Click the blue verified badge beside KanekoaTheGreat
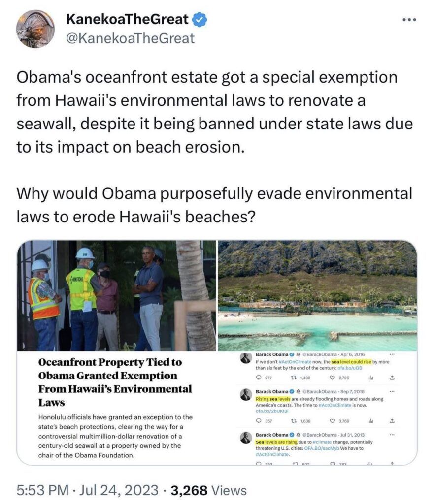The width and height of the screenshot is (434, 504). (199, 20)
